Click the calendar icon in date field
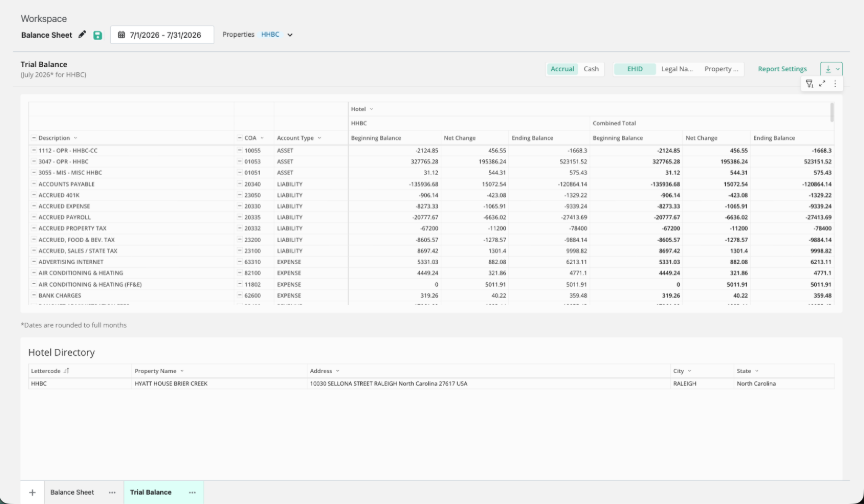The image size is (864, 504). (121, 35)
